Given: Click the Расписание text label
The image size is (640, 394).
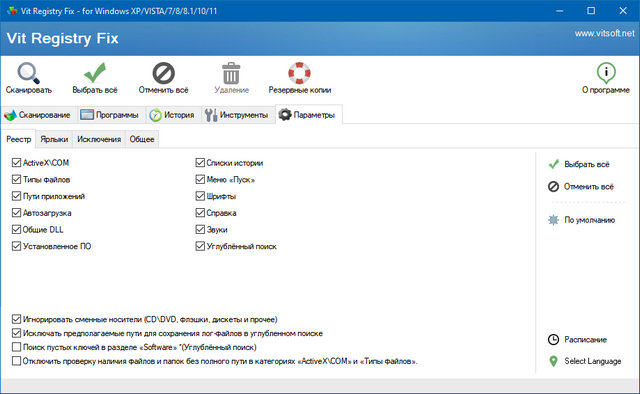Looking at the screenshot, I should [x=585, y=340].
